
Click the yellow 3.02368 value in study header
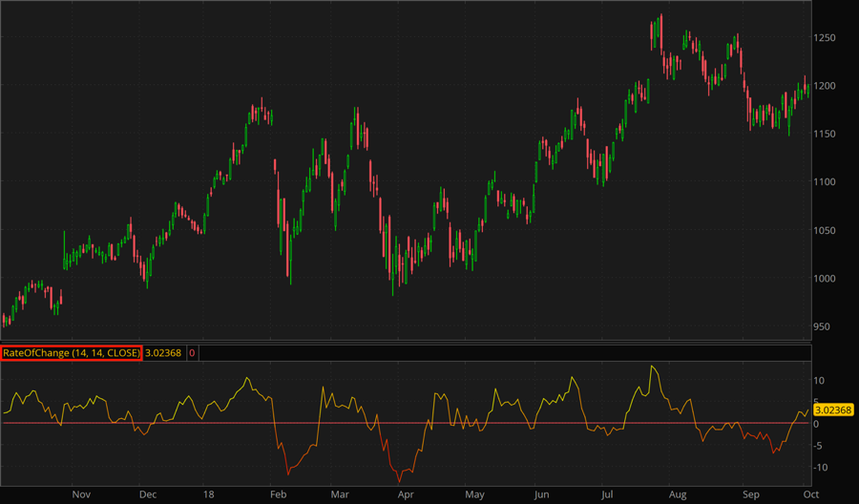point(163,353)
